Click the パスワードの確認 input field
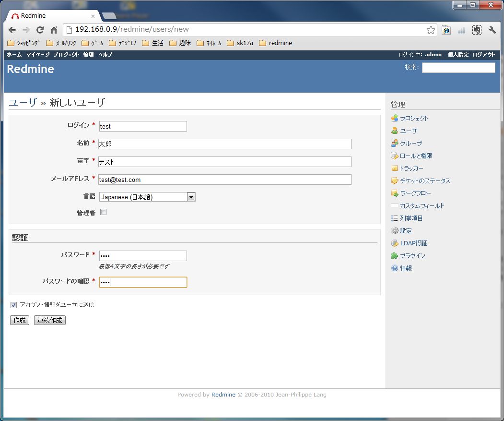504x421 pixels. [143, 282]
